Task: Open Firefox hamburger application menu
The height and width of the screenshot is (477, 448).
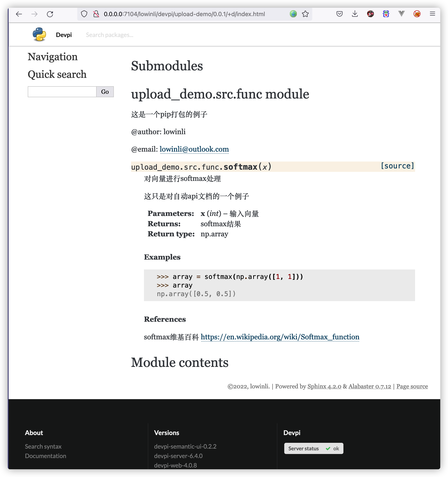Action: [432, 14]
